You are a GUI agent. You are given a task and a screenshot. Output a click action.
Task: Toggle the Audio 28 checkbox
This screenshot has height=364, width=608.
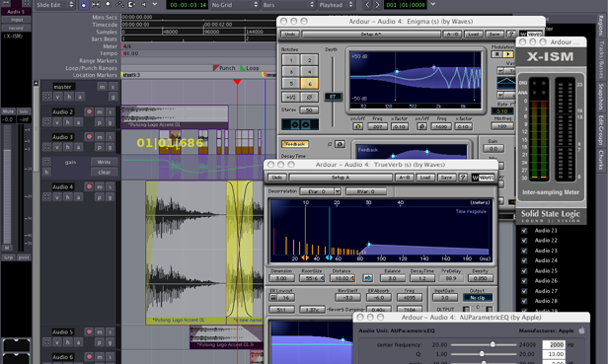point(524,301)
